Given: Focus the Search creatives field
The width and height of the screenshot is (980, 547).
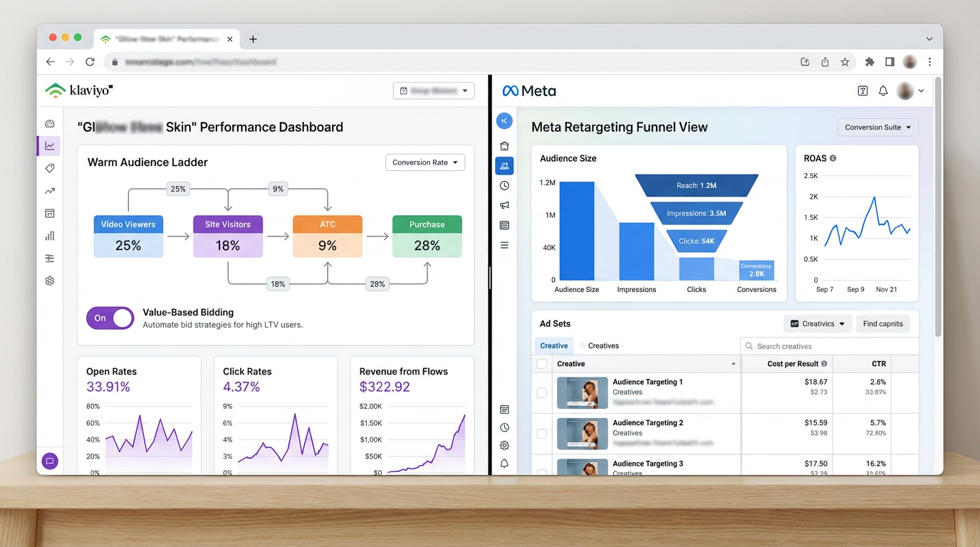Looking at the screenshot, I should pyautogui.click(x=830, y=346).
